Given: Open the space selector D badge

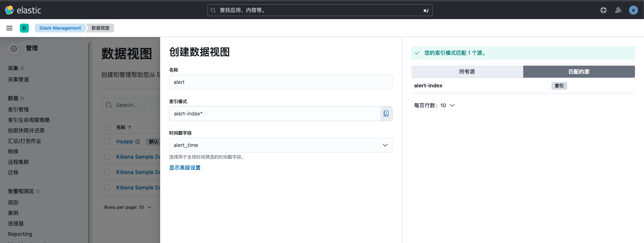Looking at the screenshot, I should (24, 28).
